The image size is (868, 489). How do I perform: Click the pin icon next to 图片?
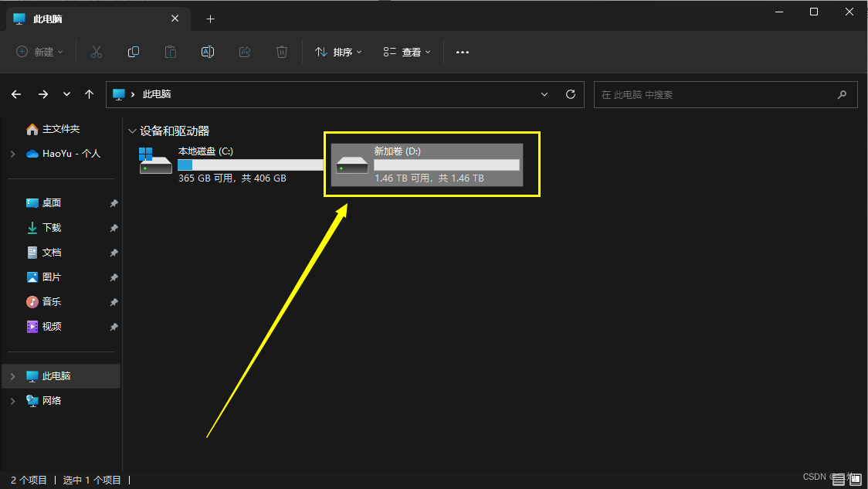(114, 277)
